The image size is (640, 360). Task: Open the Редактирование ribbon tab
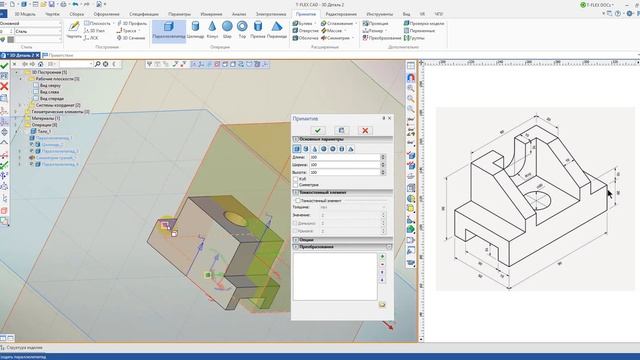341,14
